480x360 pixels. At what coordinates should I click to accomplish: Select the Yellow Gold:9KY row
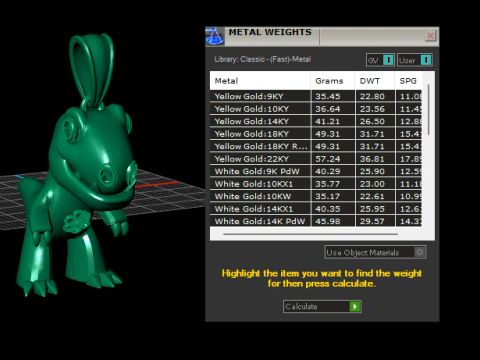click(316, 96)
